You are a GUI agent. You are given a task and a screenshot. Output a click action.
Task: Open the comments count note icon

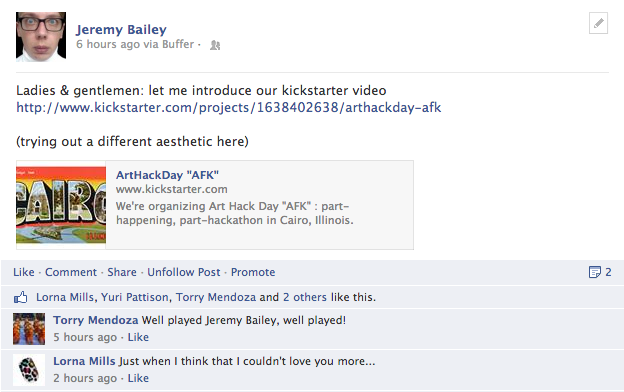click(595, 272)
